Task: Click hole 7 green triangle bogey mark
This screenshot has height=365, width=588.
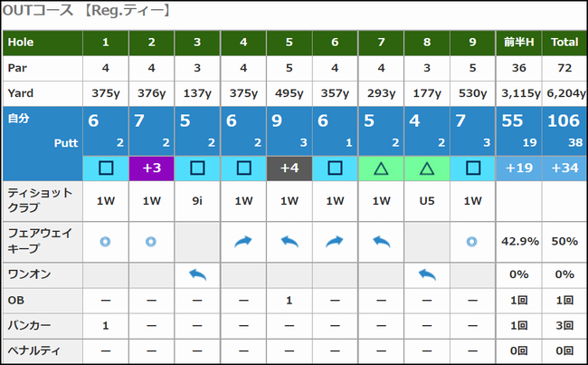Action: pos(381,168)
